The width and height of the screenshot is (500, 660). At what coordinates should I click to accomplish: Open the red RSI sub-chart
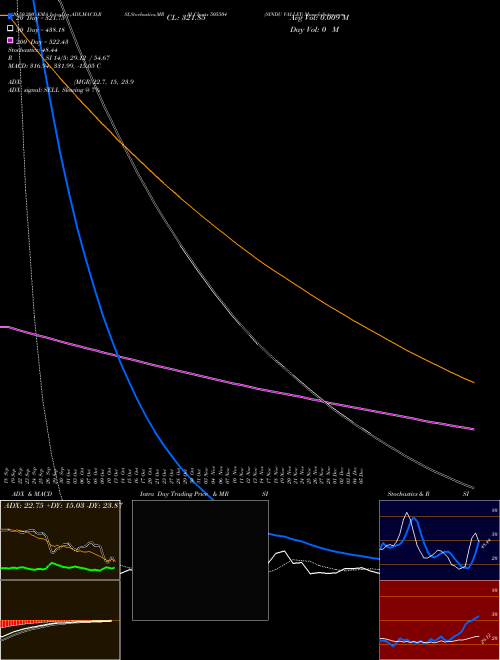click(x=439, y=620)
